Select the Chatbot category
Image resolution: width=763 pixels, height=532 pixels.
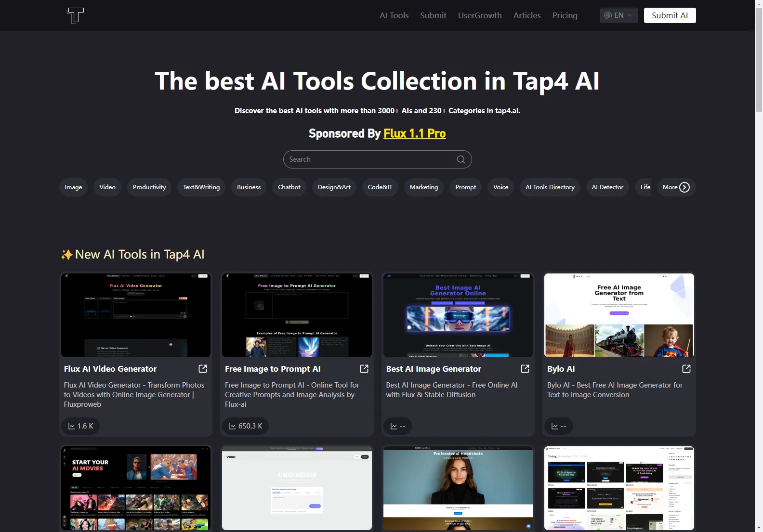(289, 187)
